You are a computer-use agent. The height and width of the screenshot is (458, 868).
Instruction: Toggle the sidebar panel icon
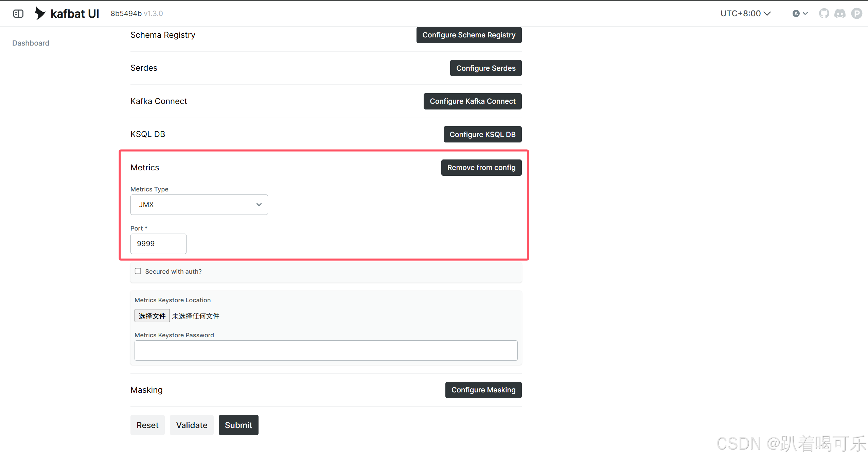point(18,14)
